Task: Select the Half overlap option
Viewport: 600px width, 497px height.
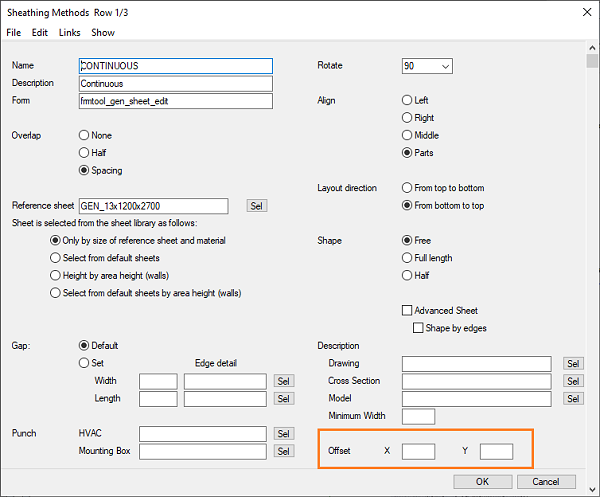Action: (x=84, y=153)
